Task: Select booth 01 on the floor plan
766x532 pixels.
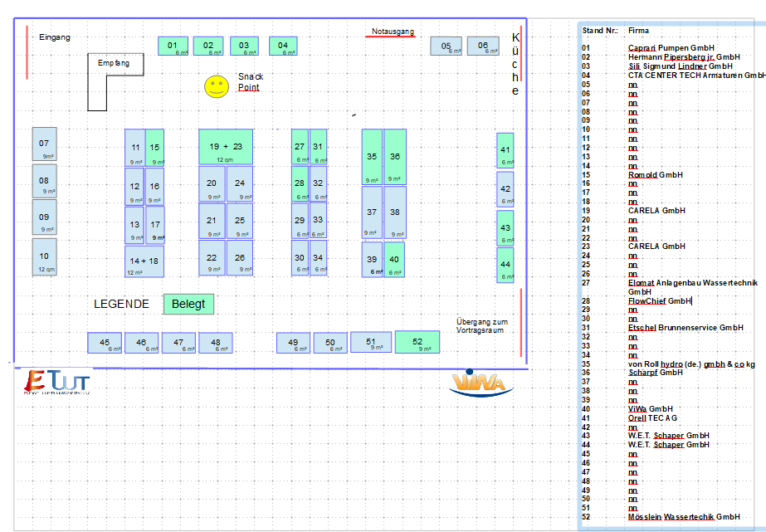Action: 173,46
